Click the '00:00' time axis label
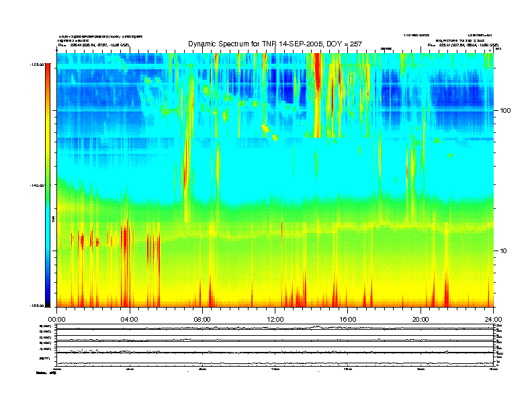The image size is (532, 411). [56, 320]
